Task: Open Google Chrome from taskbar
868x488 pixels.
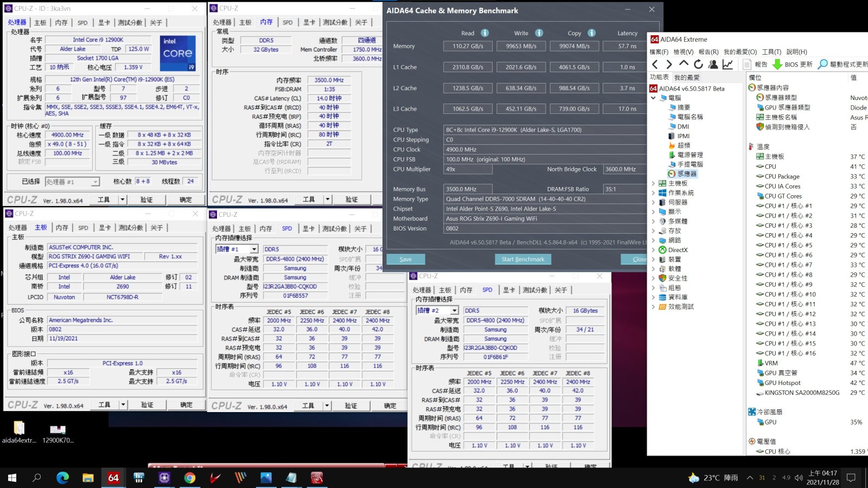Action: coord(190,478)
